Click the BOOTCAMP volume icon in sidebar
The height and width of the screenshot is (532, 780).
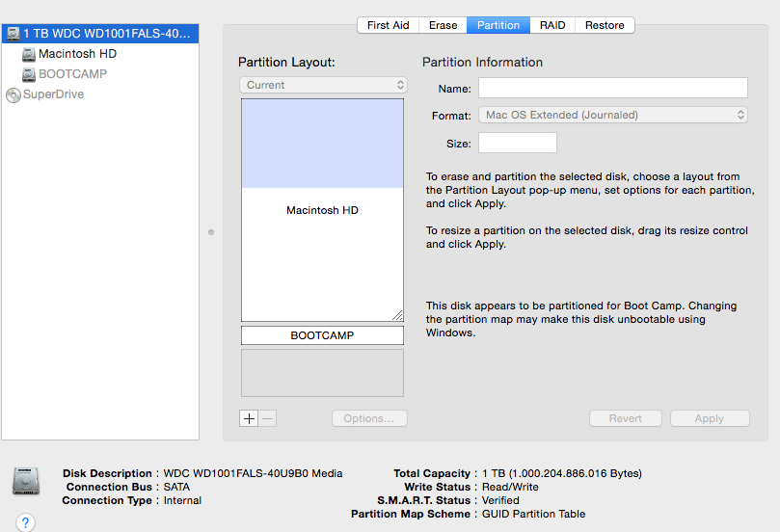click(29, 74)
